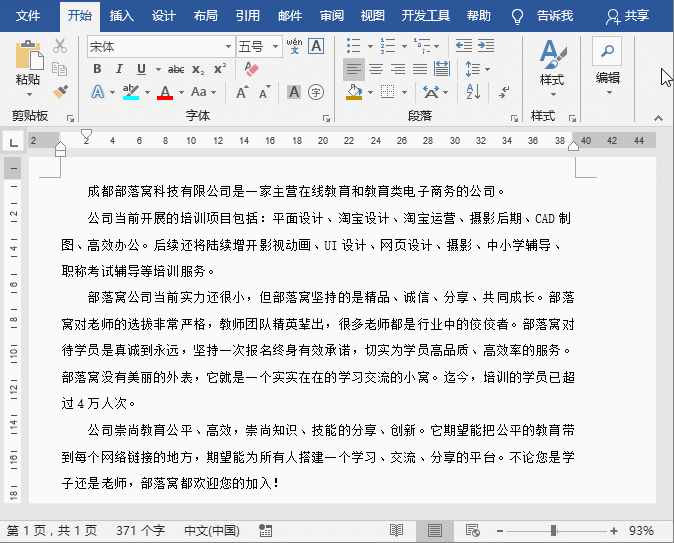Apply the red font color swatch
Screen dimensions: 674x543
click(x=165, y=92)
